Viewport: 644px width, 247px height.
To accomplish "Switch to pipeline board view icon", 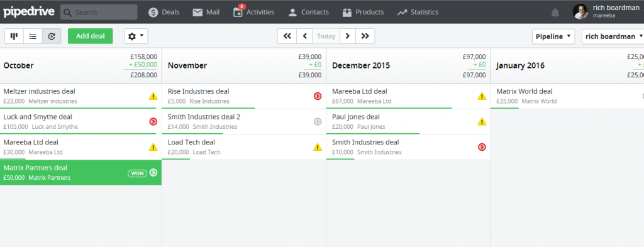I will (x=14, y=36).
